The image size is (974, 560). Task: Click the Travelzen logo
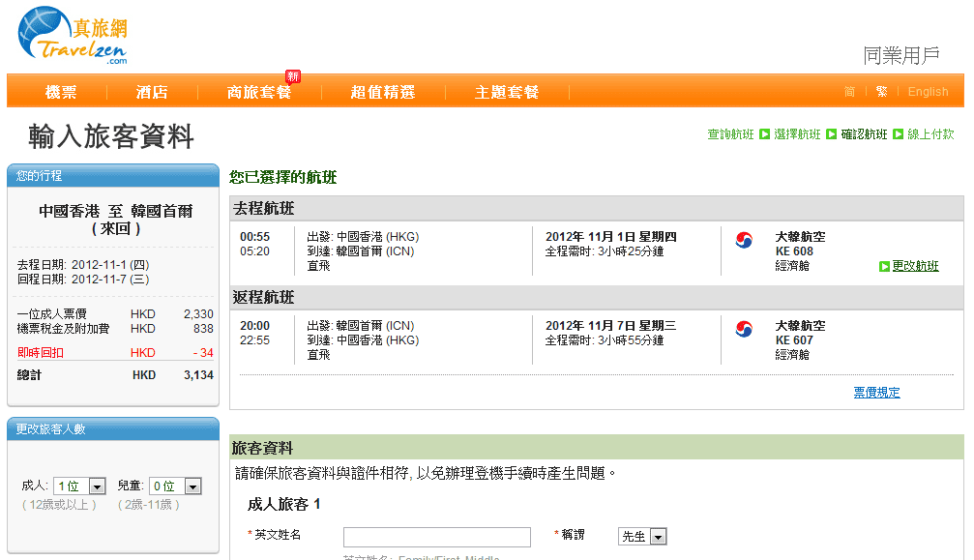(73, 37)
